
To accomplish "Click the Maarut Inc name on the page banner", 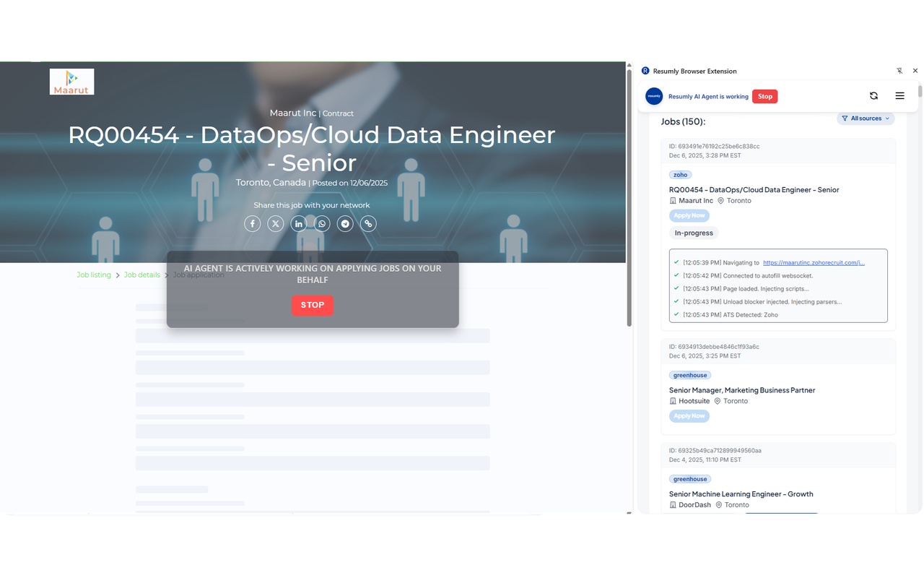I will pos(293,113).
